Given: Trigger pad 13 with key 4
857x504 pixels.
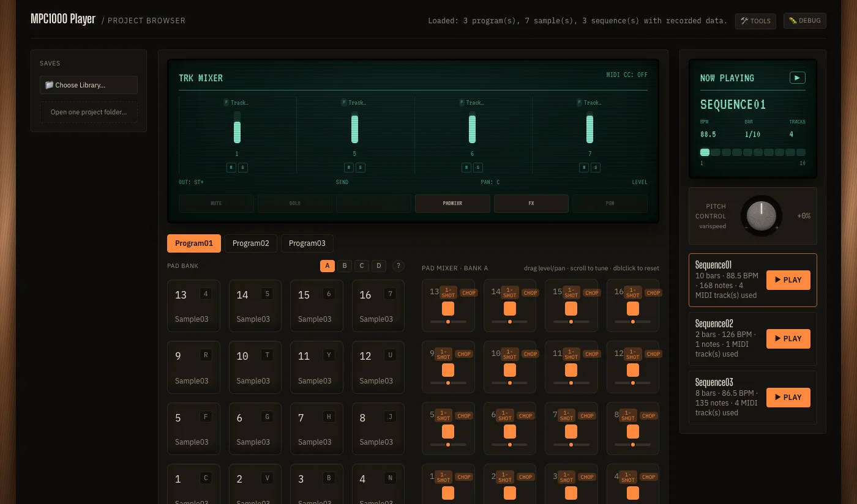Looking at the screenshot, I should click(x=193, y=306).
